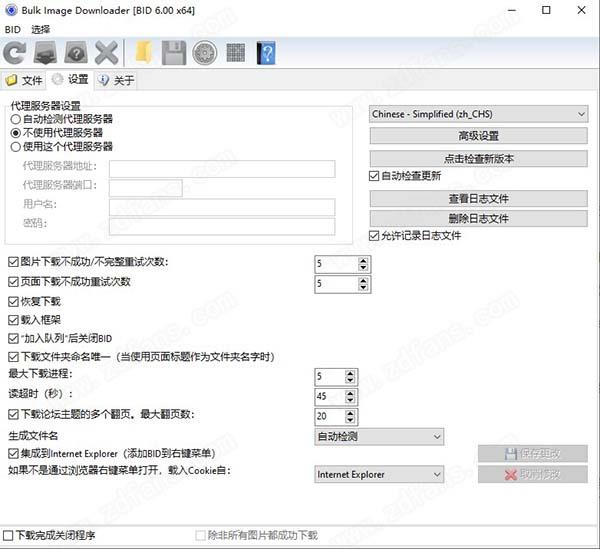Screen dimensions: 600x549
Task: Click the 代理服务器端口 input field
Action: coord(146,188)
